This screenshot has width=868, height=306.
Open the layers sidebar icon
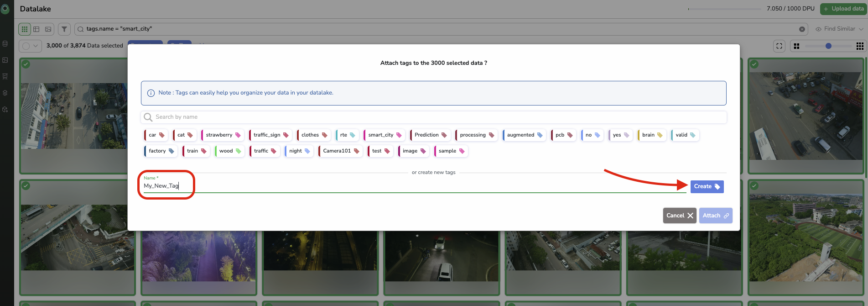pyautogui.click(x=5, y=93)
